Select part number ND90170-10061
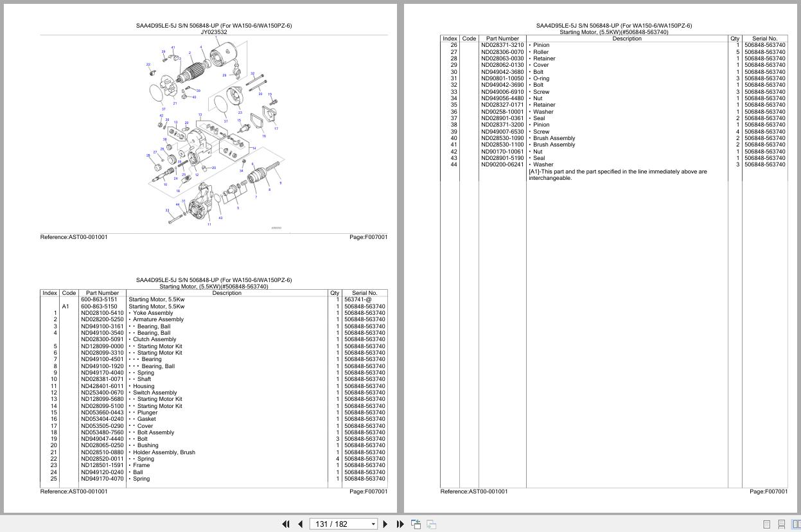The width and height of the screenshot is (801, 532). [x=502, y=152]
